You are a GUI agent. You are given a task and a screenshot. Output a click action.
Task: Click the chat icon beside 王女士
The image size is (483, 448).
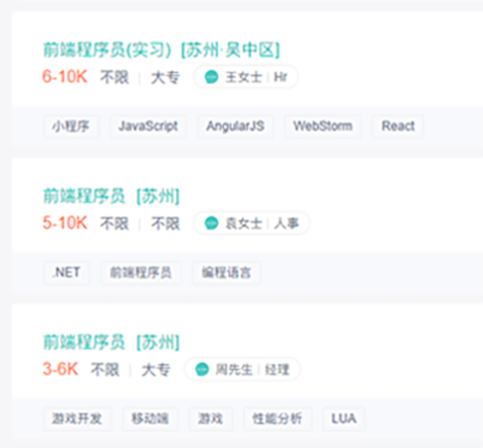[x=211, y=77]
